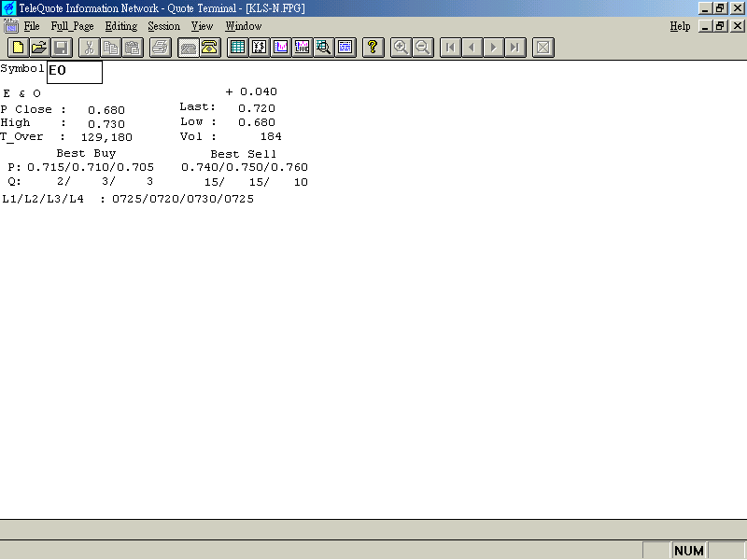This screenshot has width=747, height=560.
Task: Open the Full_Page menu
Action: [73, 26]
